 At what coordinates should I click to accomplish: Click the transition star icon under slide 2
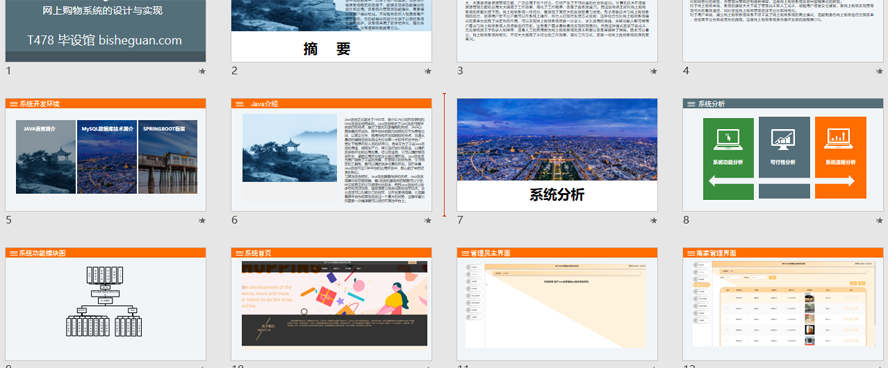click(x=428, y=71)
